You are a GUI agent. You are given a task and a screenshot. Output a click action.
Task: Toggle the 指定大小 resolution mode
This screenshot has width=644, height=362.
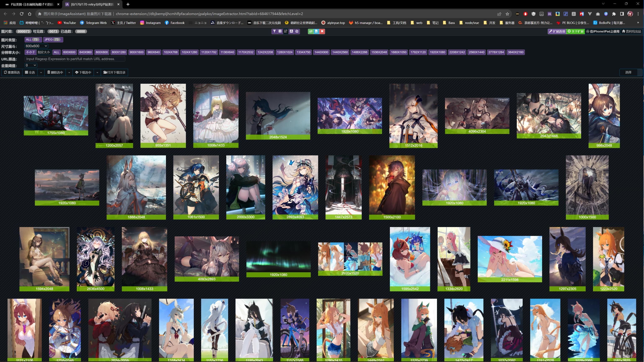[x=44, y=52]
